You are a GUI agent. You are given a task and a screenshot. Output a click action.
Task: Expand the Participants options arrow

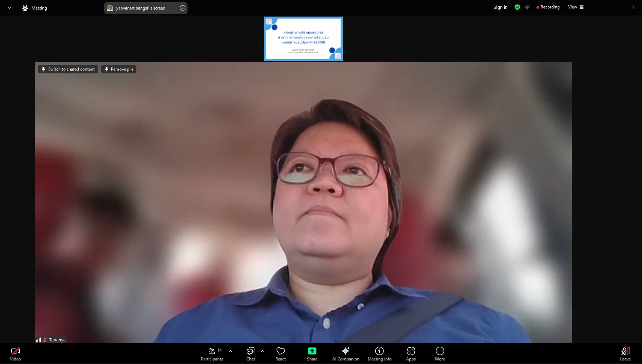[231, 351]
